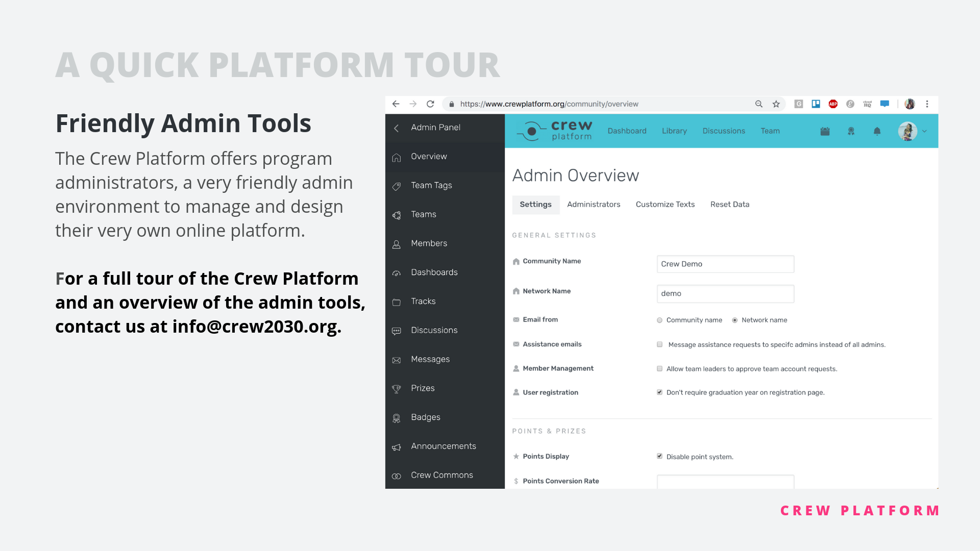Click the Network Name input field
The image size is (980, 551).
[x=725, y=294]
